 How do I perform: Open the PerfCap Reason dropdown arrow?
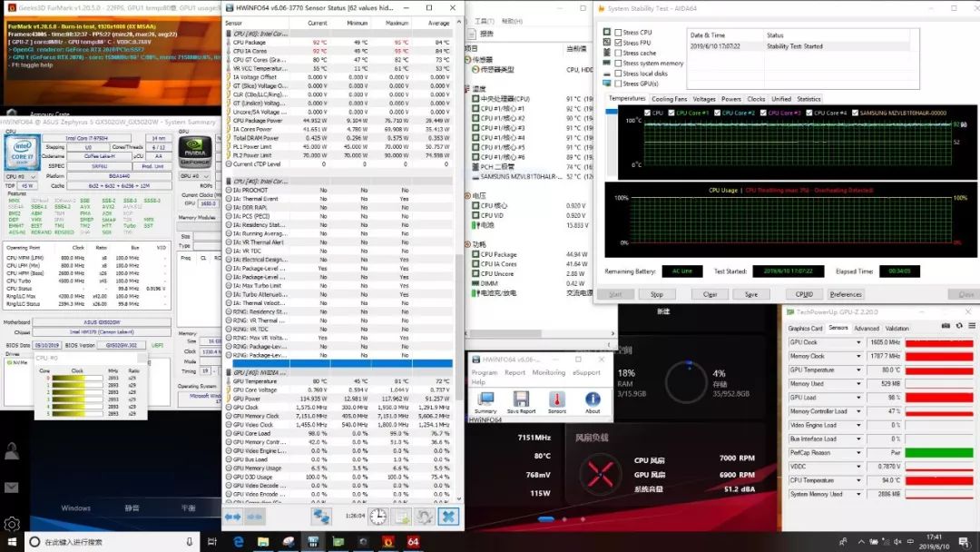click(858, 452)
